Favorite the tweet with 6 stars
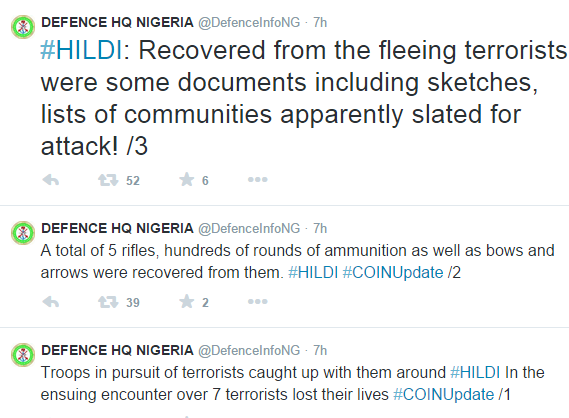Image resolution: width=569 pixels, height=418 pixels. 187,180
